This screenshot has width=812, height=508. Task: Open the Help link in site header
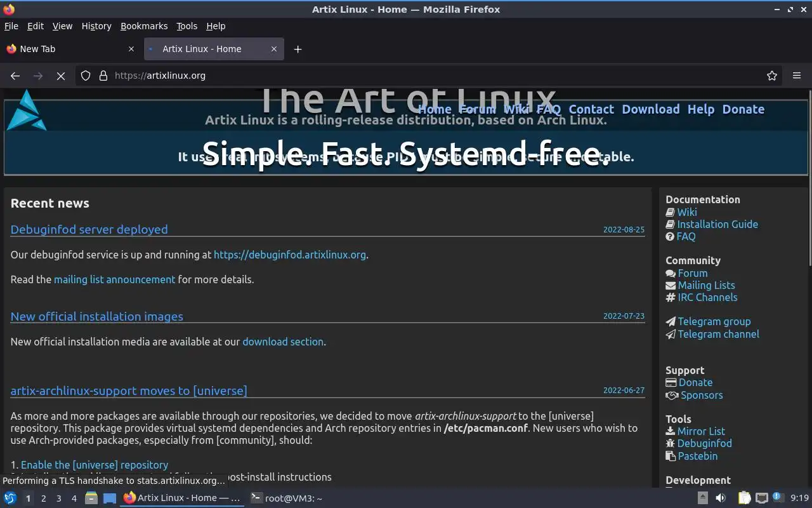[701, 109]
